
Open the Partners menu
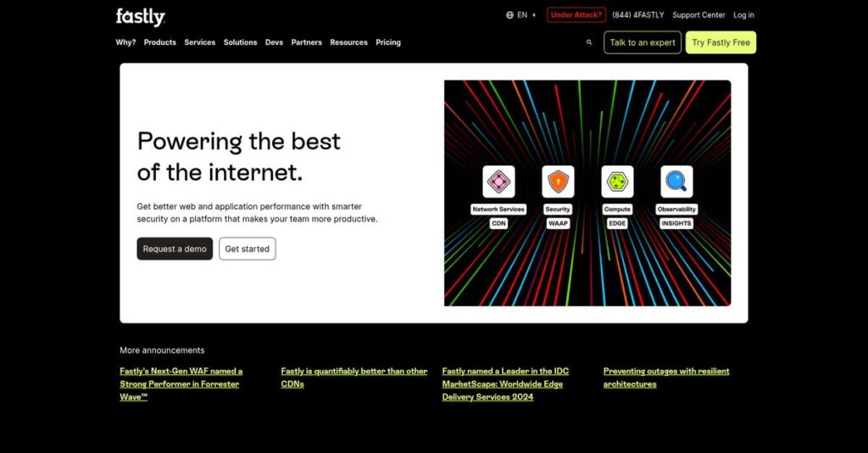coord(307,42)
